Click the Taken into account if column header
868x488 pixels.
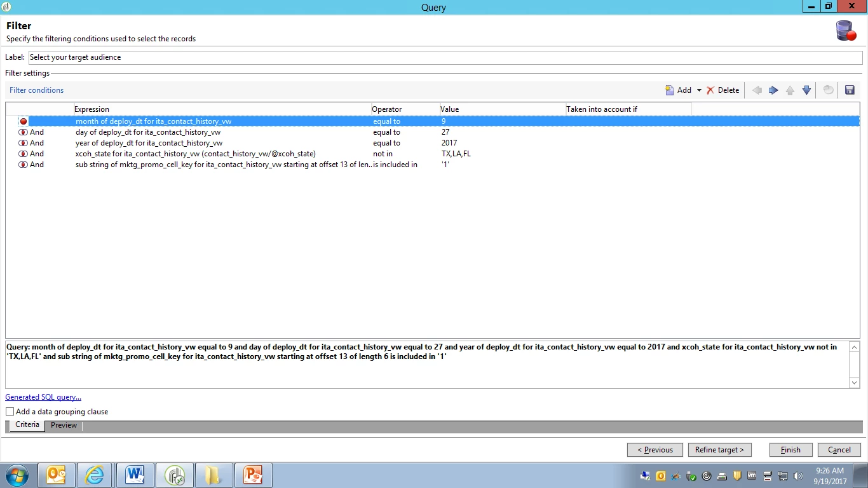628,109
